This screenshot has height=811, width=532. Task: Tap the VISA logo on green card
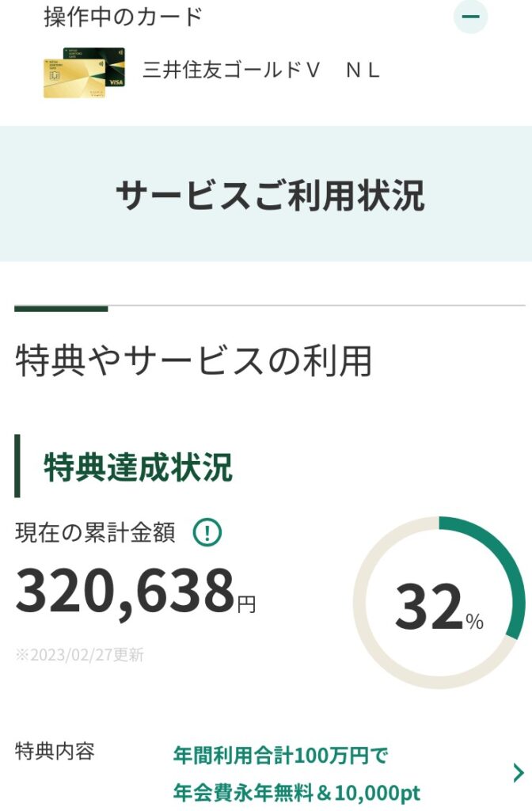116,82
